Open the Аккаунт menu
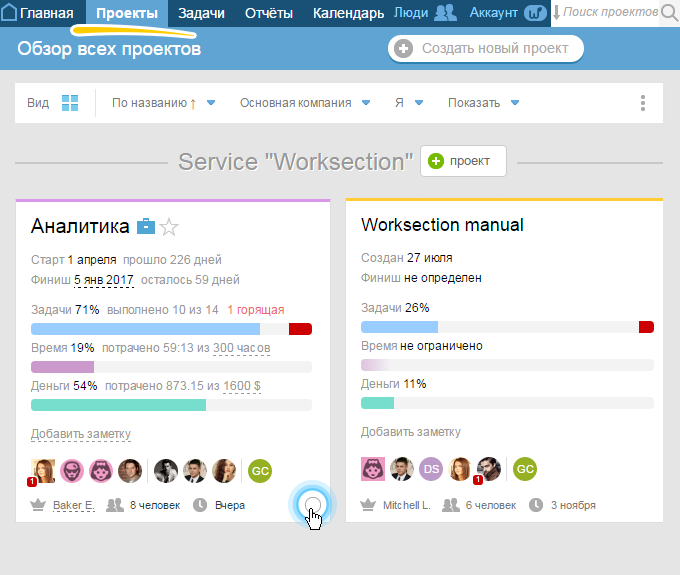The height and width of the screenshot is (575, 680). [x=493, y=13]
